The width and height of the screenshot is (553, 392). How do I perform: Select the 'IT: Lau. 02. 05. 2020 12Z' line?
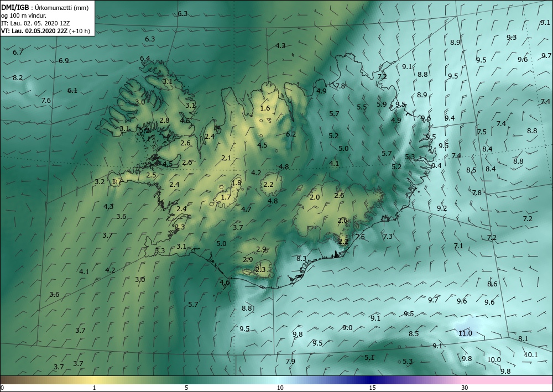35,23
